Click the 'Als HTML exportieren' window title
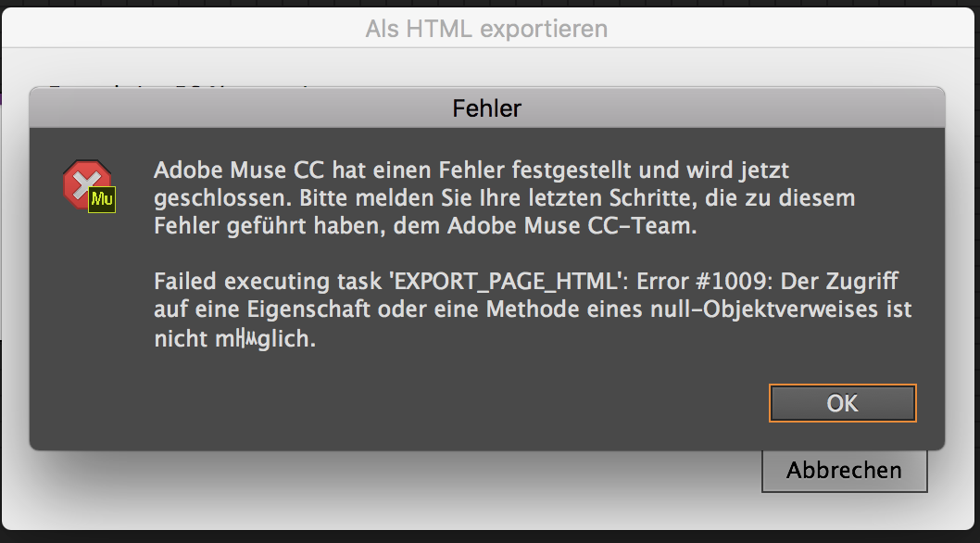This screenshot has height=543, width=980. [x=486, y=29]
